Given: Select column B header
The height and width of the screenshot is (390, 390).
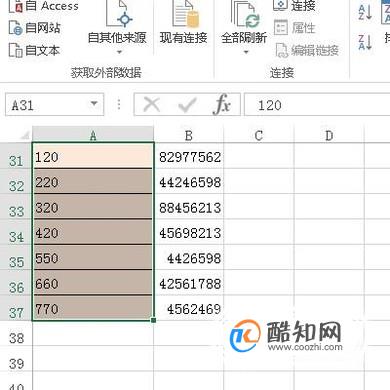Looking at the screenshot, I should point(189,135).
